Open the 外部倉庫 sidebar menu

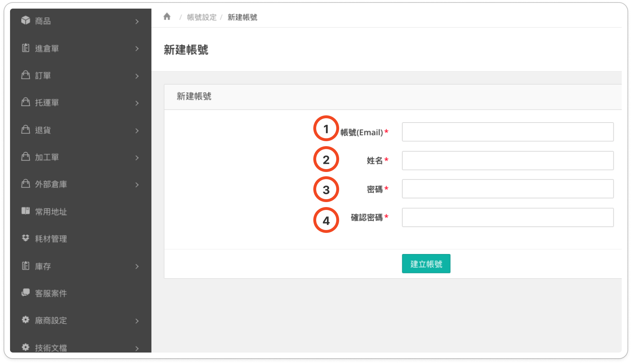[x=51, y=185]
